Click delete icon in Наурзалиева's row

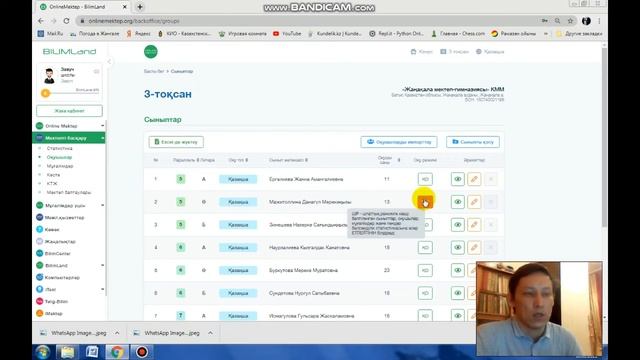pyautogui.click(x=491, y=247)
